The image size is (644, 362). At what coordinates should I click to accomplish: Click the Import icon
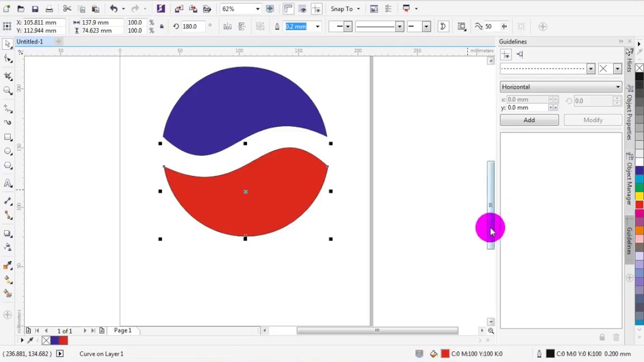tap(179, 9)
